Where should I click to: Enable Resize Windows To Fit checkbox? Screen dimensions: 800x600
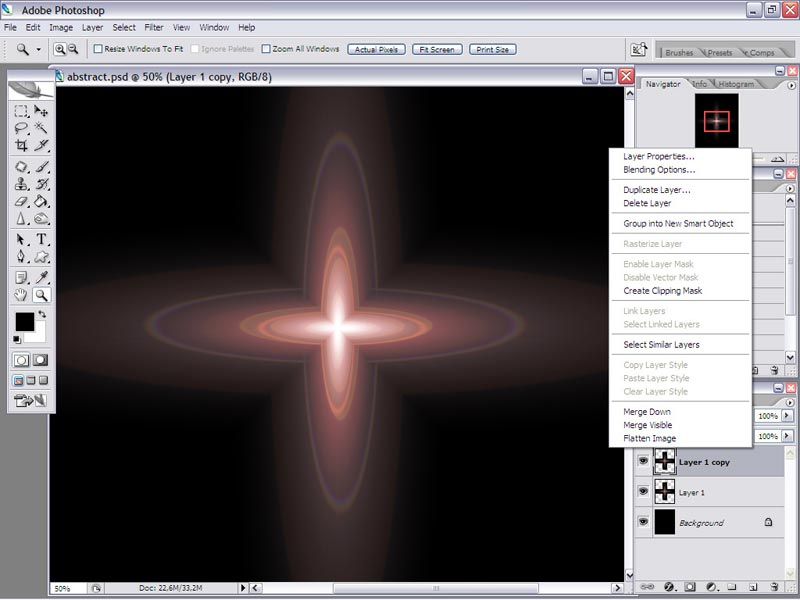point(98,49)
